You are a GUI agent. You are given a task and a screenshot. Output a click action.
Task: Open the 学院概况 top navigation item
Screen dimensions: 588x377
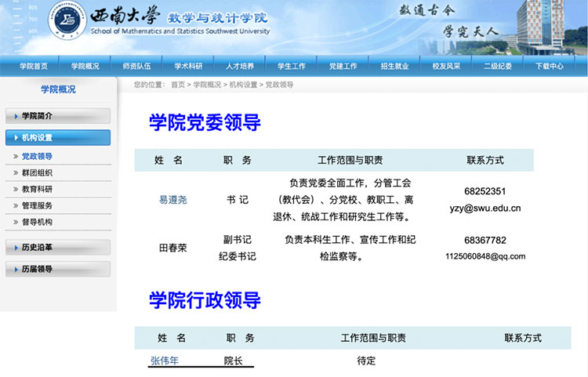click(x=85, y=67)
